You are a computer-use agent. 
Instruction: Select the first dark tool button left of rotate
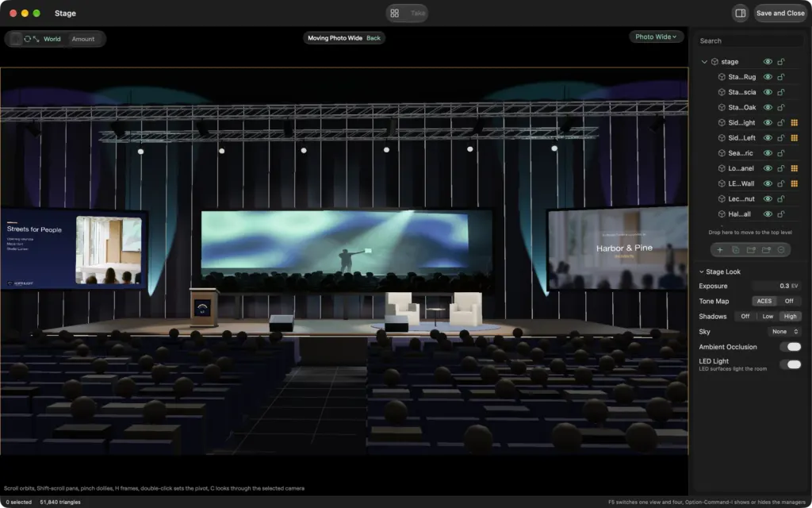(16, 39)
